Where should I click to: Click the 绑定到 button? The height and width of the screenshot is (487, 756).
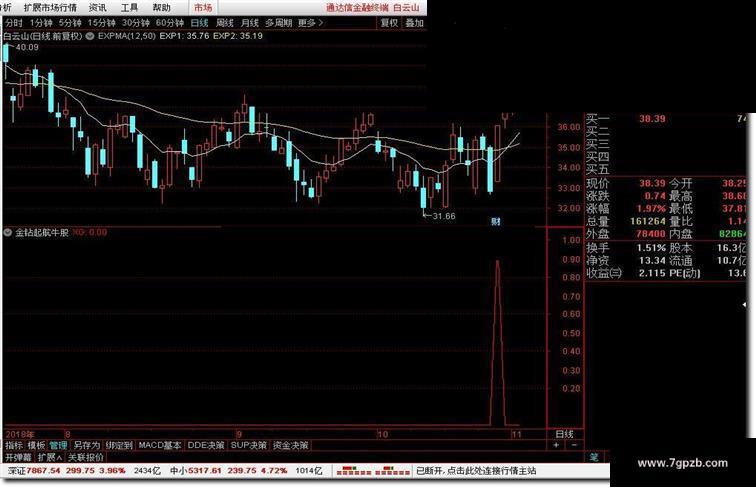click(x=119, y=445)
